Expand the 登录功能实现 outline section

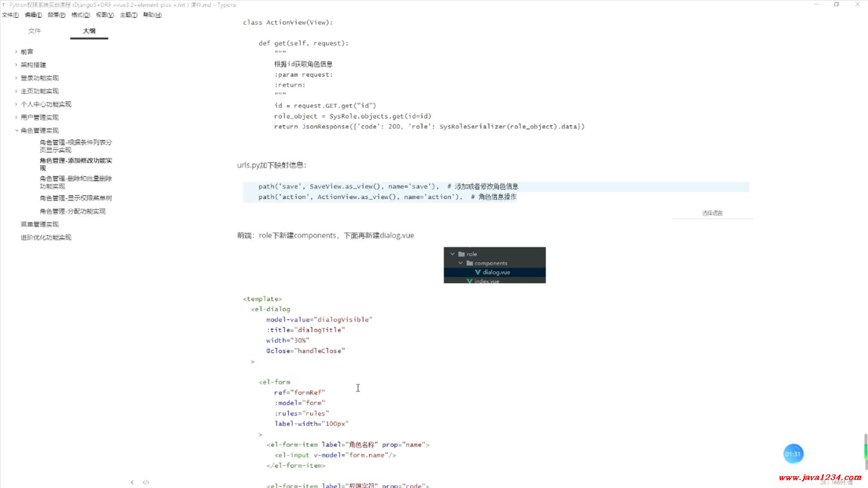pyautogui.click(x=16, y=78)
